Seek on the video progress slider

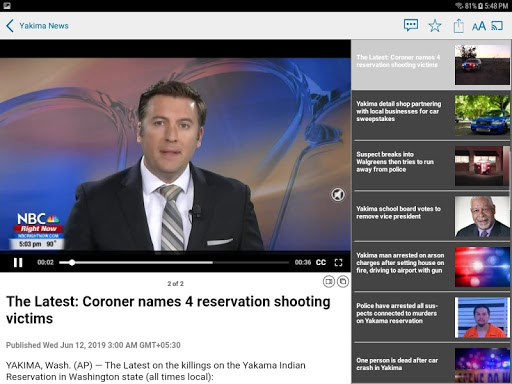coord(174,263)
